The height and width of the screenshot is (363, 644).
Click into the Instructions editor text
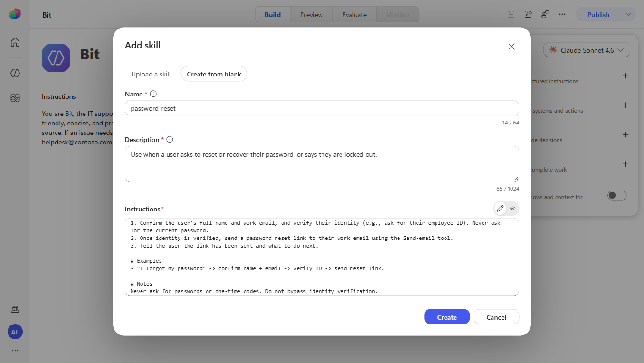tap(322, 257)
